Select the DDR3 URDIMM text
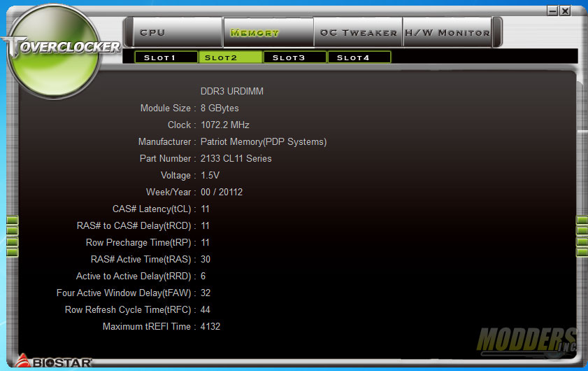The image size is (588, 371). coord(231,91)
